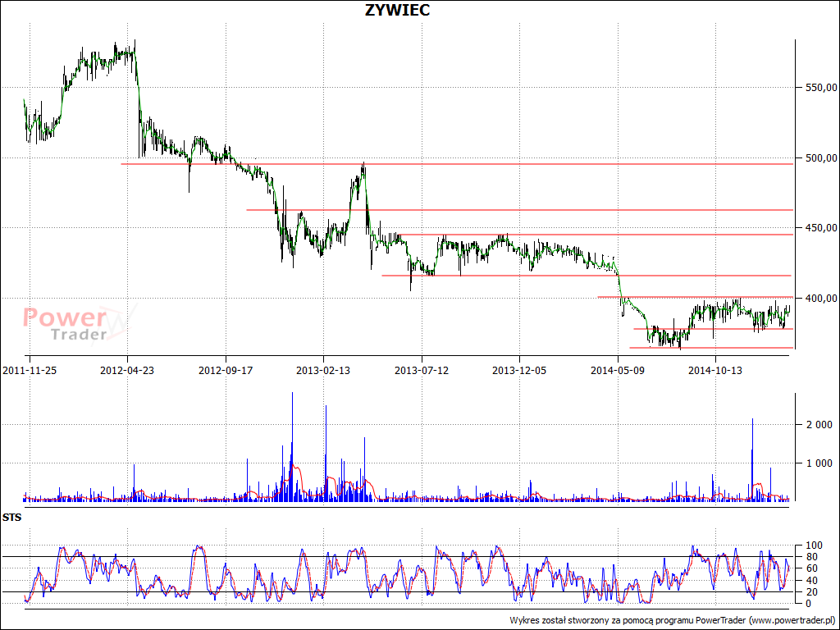Select the 2013-02-13 date label
The height and width of the screenshot is (630, 840).
pos(323,370)
